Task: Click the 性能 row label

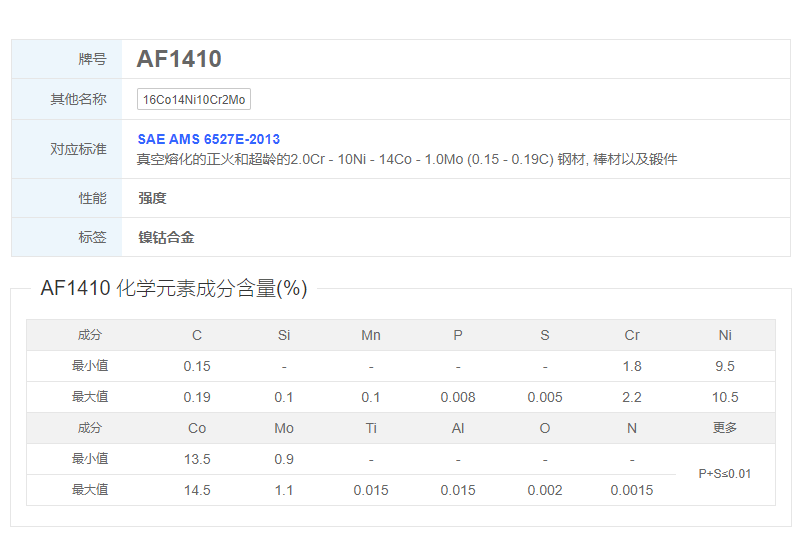Action: [92, 198]
